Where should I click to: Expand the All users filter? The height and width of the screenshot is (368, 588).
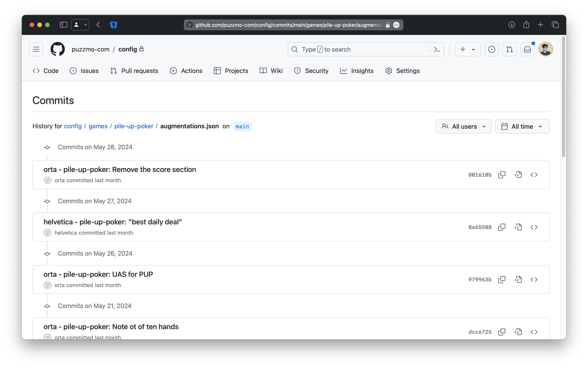463,126
